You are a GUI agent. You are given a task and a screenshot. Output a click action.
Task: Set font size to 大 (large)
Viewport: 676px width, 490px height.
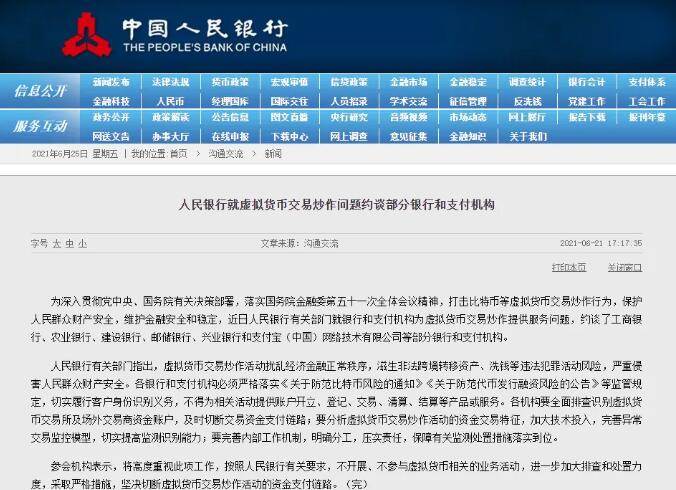click(57, 243)
